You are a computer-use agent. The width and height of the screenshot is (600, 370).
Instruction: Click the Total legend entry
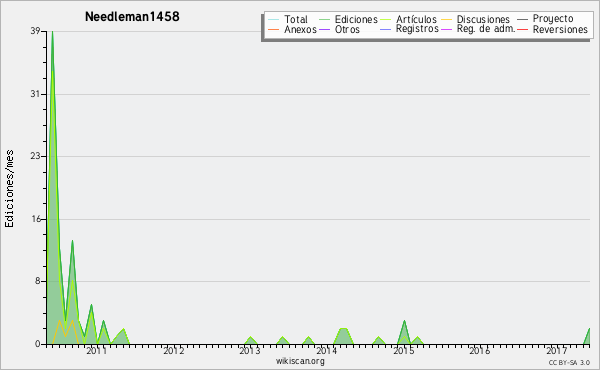tap(295, 19)
